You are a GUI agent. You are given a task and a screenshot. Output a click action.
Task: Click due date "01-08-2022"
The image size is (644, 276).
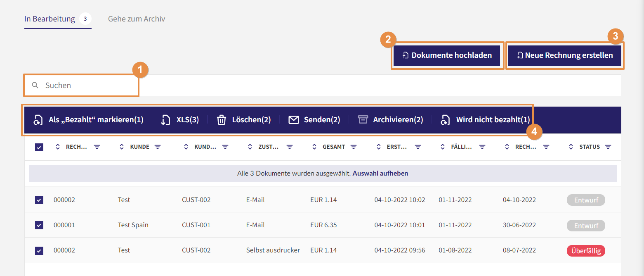(455, 250)
